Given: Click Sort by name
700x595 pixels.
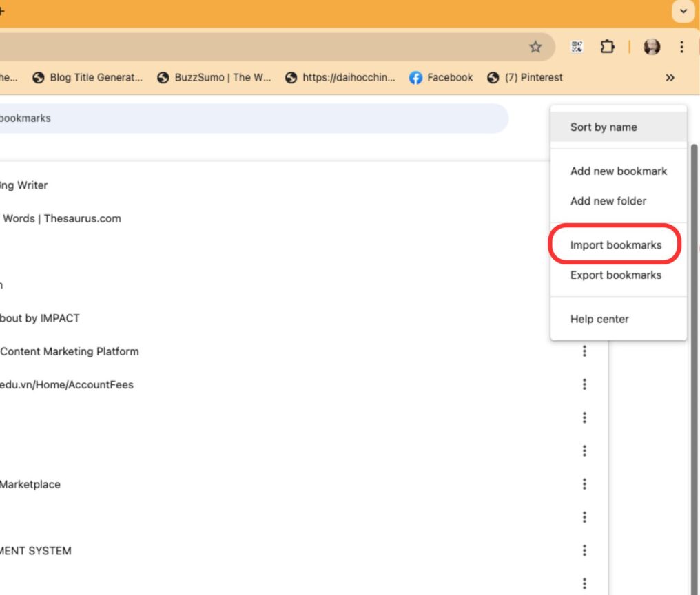Looking at the screenshot, I should (603, 127).
